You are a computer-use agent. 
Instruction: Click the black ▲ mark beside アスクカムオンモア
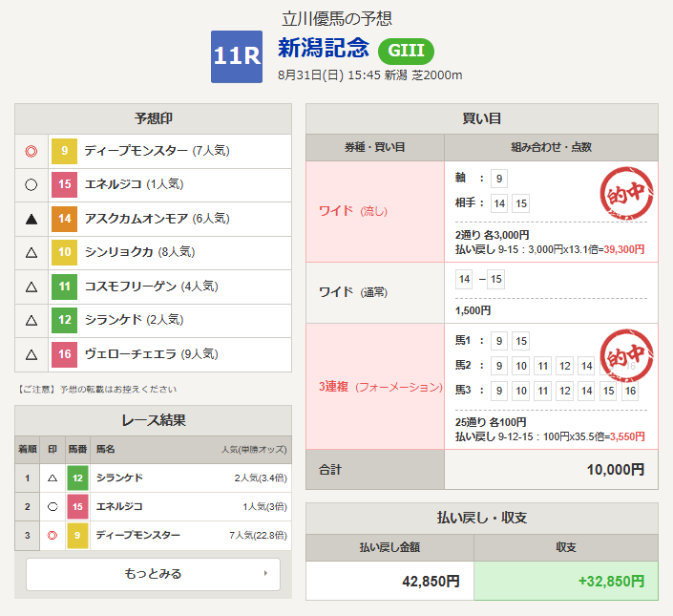coord(32,219)
